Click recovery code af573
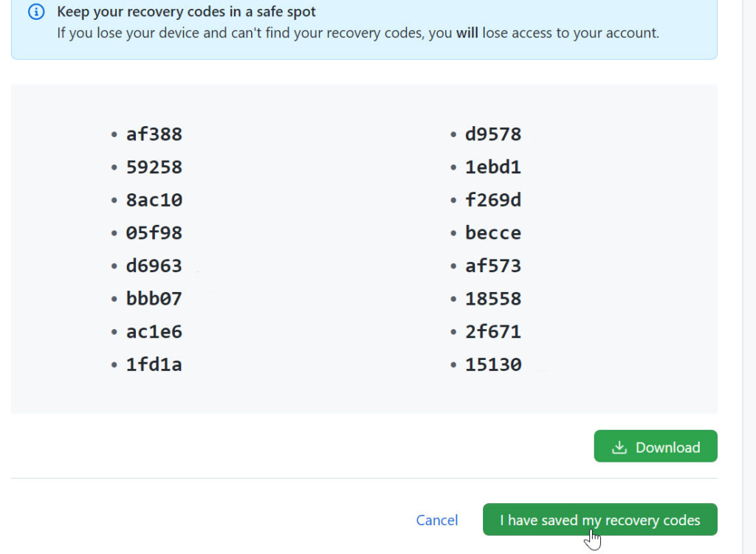This screenshot has width=756, height=554. [x=493, y=266]
